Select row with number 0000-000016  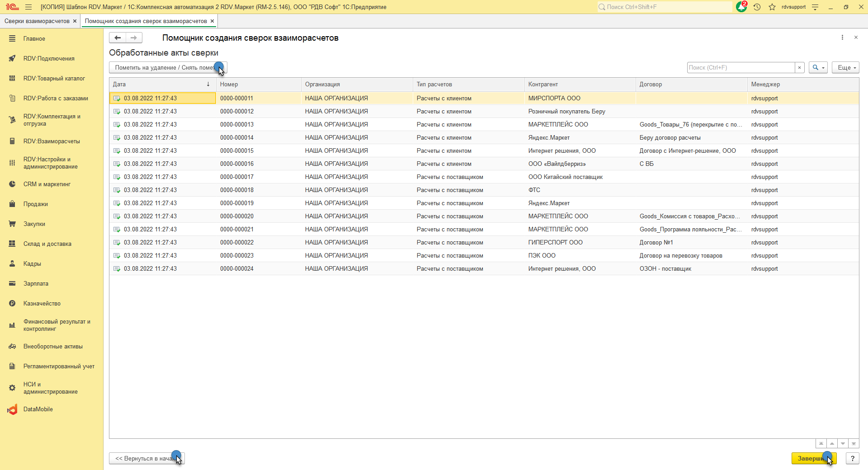coord(236,164)
